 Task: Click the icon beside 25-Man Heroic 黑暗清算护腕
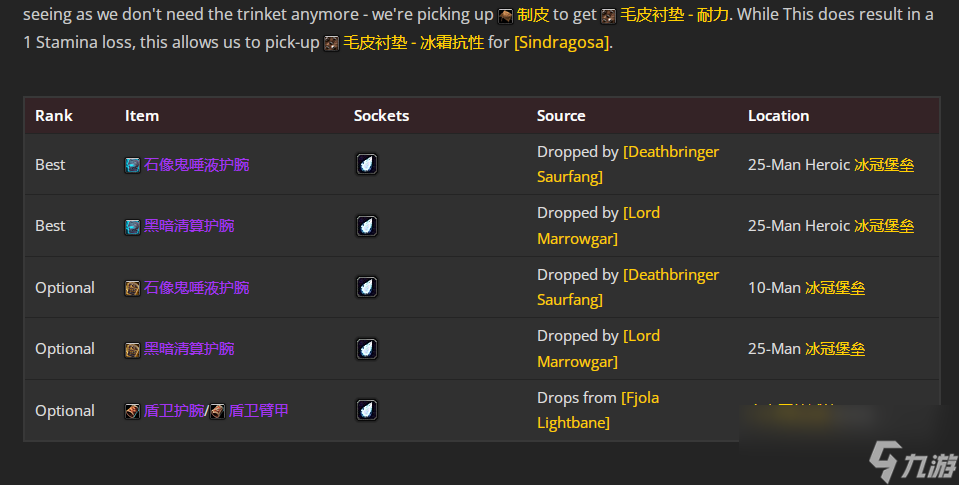133,227
